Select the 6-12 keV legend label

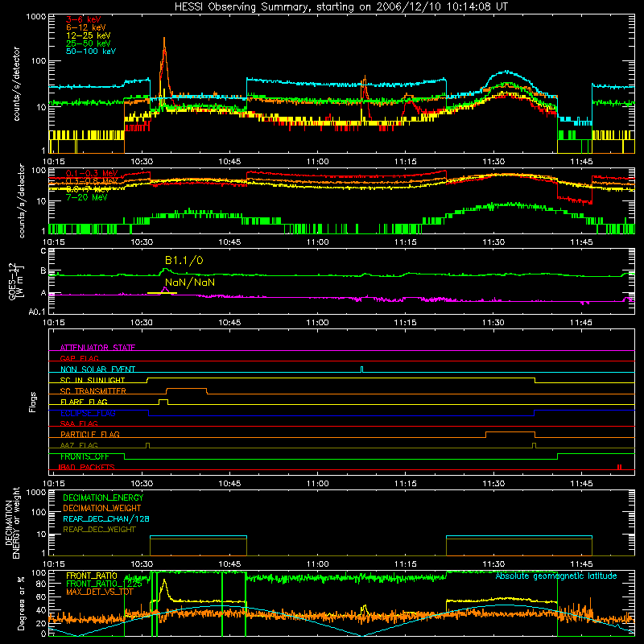[x=86, y=27]
